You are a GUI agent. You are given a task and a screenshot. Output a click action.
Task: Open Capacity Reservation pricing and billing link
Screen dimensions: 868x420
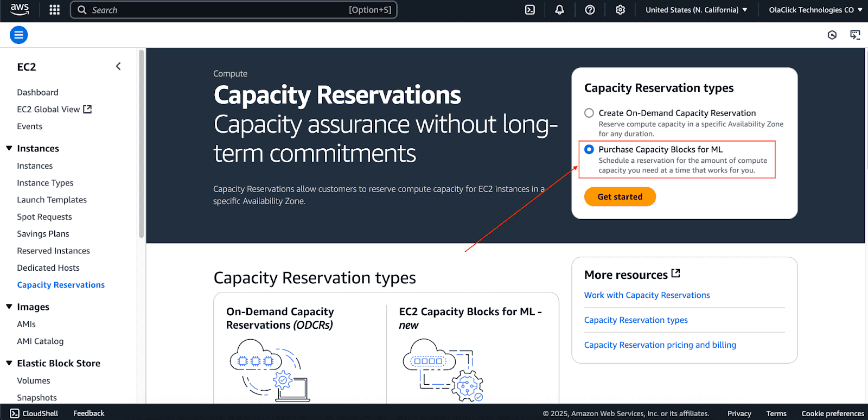click(660, 345)
